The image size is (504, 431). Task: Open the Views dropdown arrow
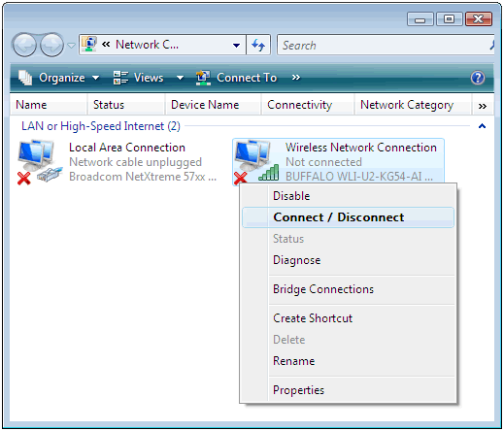180,78
